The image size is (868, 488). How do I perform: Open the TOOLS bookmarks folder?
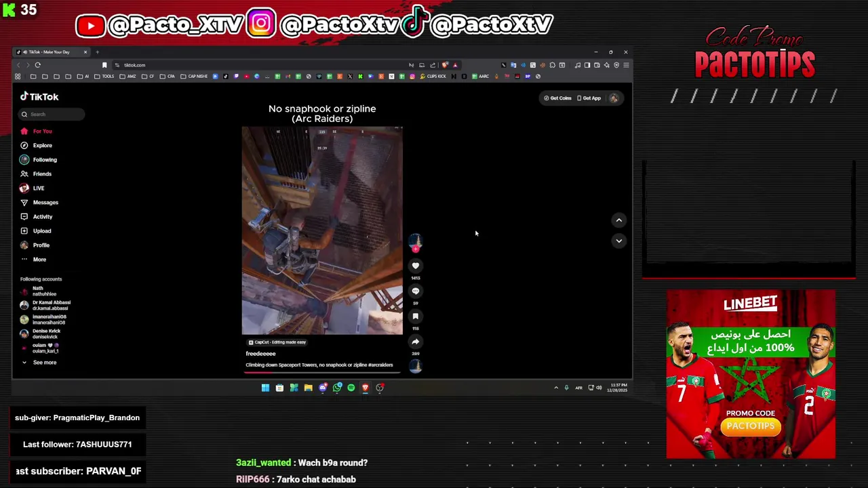[105, 77]
